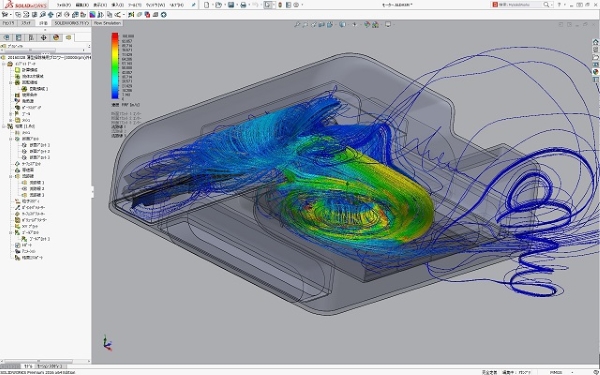Click inside the SOLIDWORKS search field
Image resolution: width=600 pixels, height=375 pixels.
pyautogui.click(x=520, y=5)
